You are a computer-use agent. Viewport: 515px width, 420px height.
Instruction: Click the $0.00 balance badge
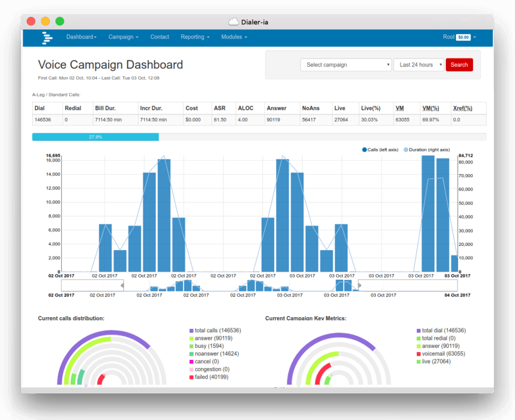click(463, 37)
